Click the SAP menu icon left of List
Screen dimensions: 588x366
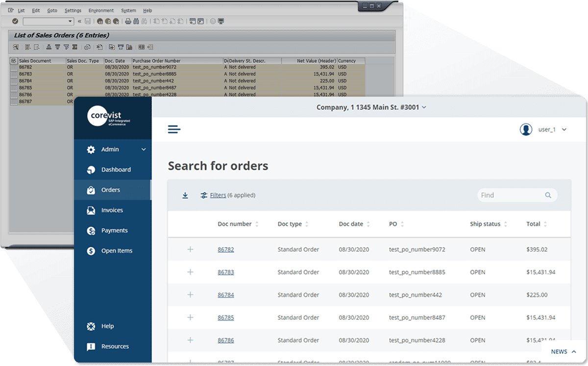pos(11,10)
